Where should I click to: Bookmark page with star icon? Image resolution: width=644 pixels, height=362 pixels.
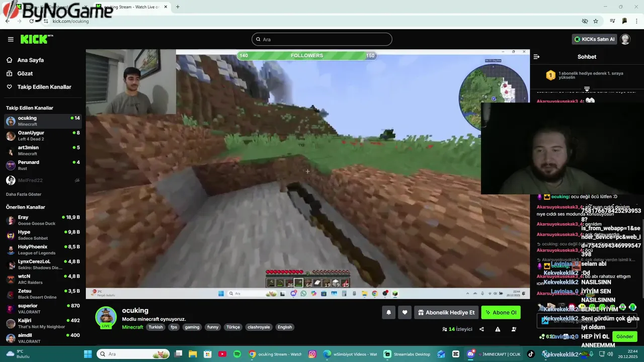pos(596,21)
